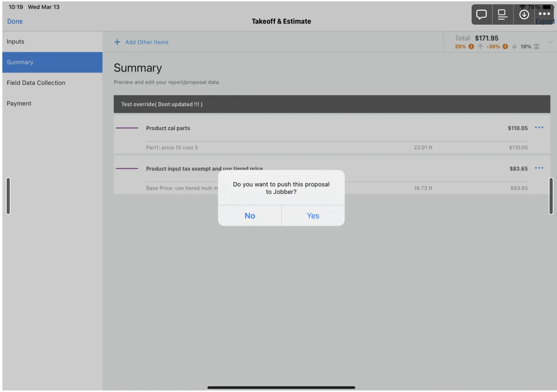The height and width of the screenshot is (392, 557).
Task: Select the Product cal parts row title
Action: tap(168, 128)
